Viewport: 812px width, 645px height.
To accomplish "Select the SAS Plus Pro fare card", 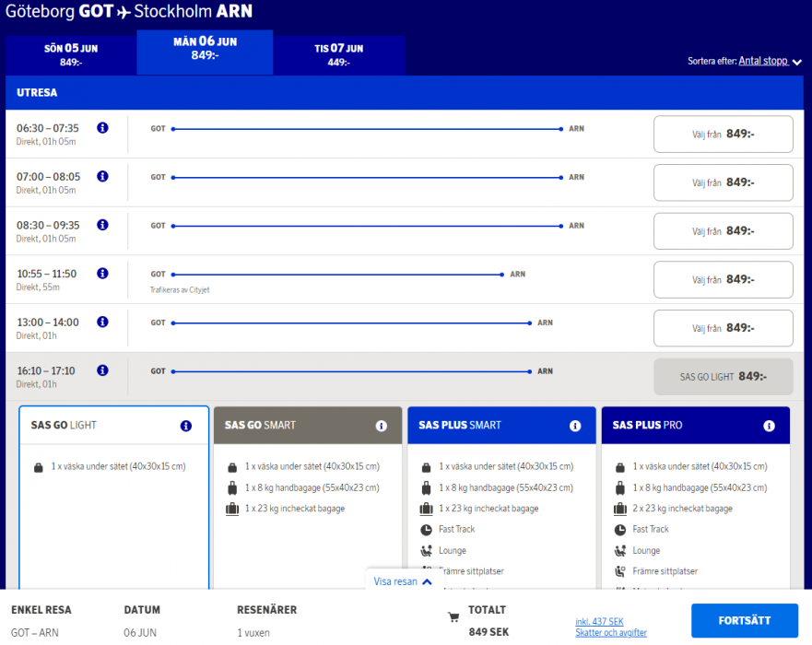I will coord(695,498).
